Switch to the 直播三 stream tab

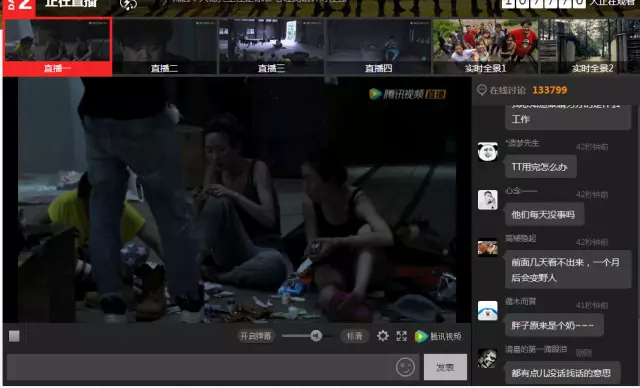(x=271, y=47)
